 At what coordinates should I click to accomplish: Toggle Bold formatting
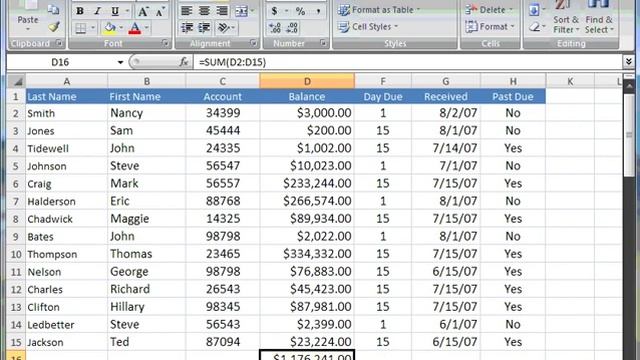(80, 11)
